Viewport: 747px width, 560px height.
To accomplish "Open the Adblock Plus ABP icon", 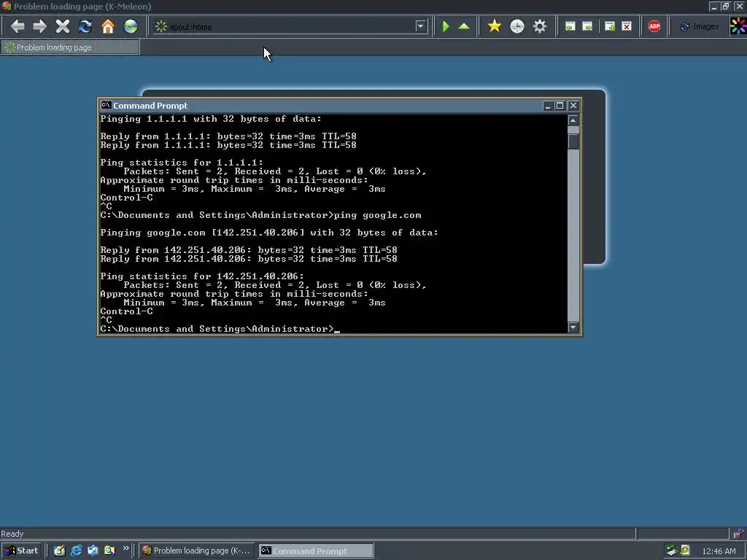I will [654, 27].
